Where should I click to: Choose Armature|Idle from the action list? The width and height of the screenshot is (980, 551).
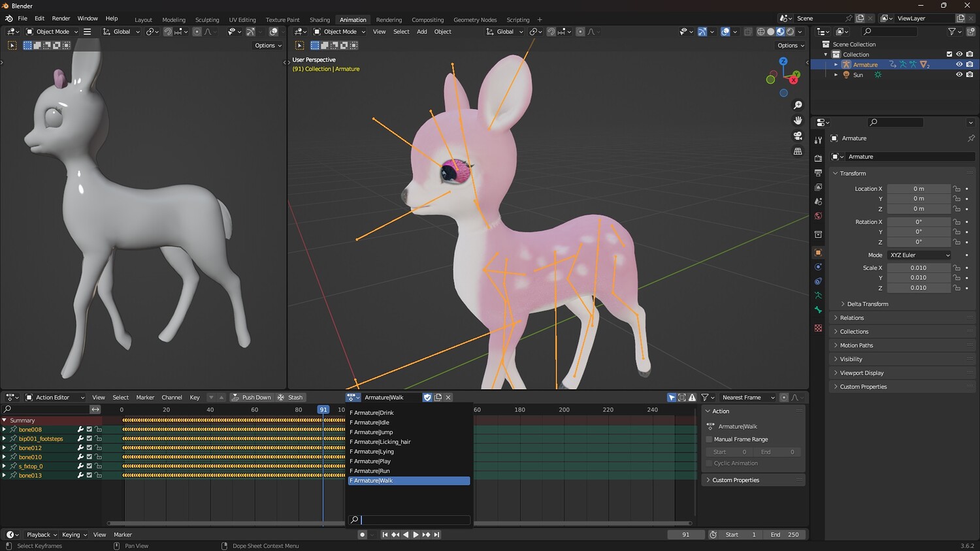409,422
